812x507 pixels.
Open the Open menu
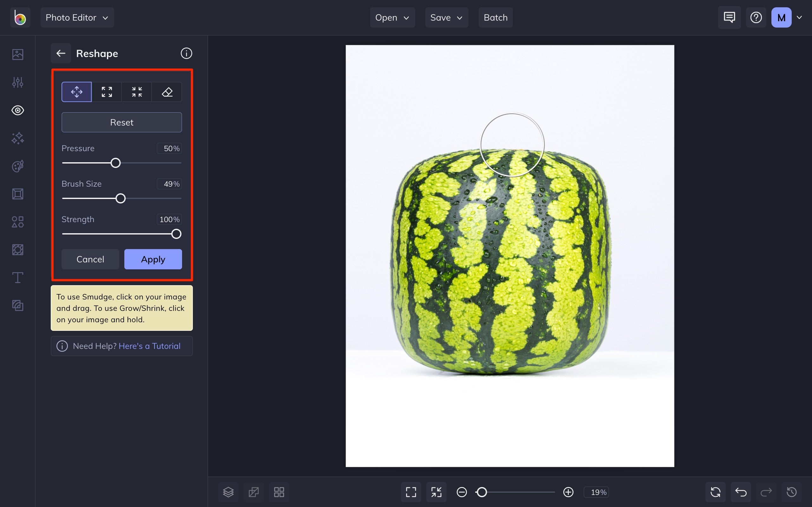[x=392, y=17]
